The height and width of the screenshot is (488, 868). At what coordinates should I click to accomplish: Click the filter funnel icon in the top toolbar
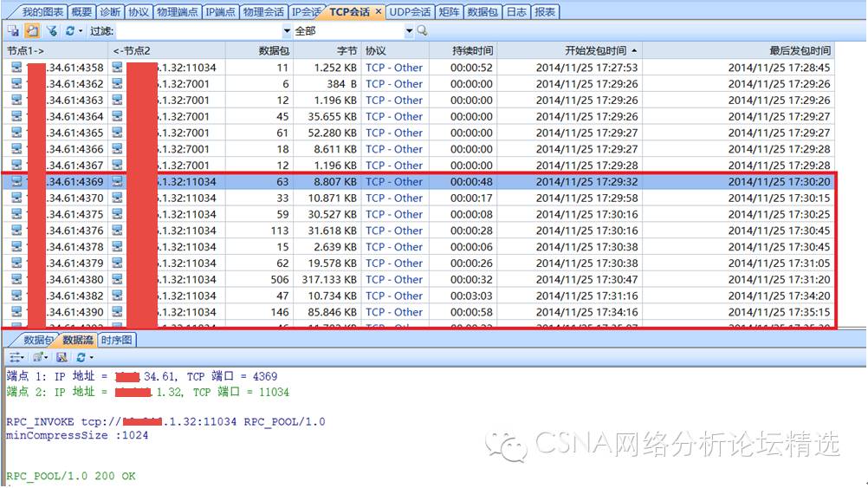point(51,30)
